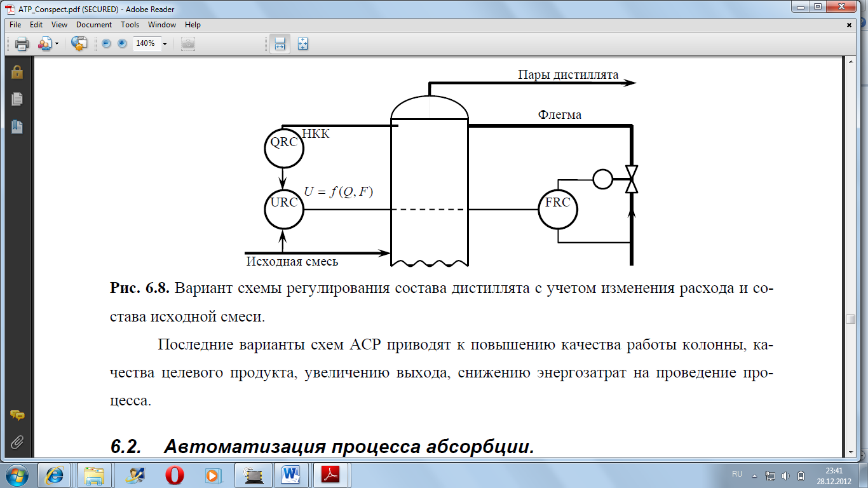Click the 140% zoom value field
The height and width of the screenshot is (488, 868).
pyautogui.click(x=146, y=44)
